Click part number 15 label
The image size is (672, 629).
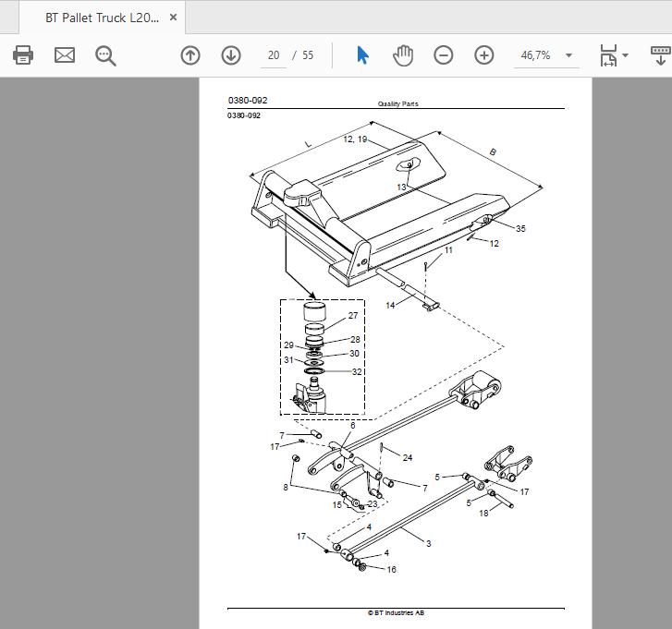click(337, 505)
